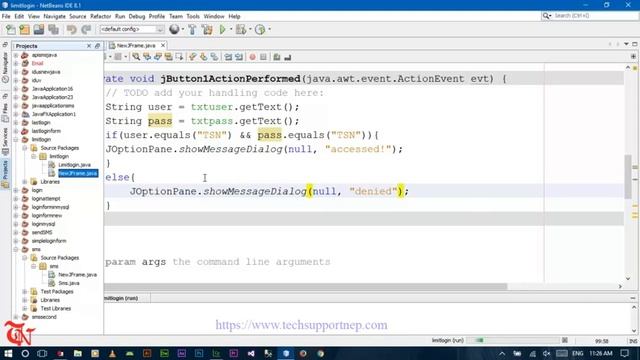
Task: Click the Stop Macro Recording icon
Action: (x=263, y=57)
